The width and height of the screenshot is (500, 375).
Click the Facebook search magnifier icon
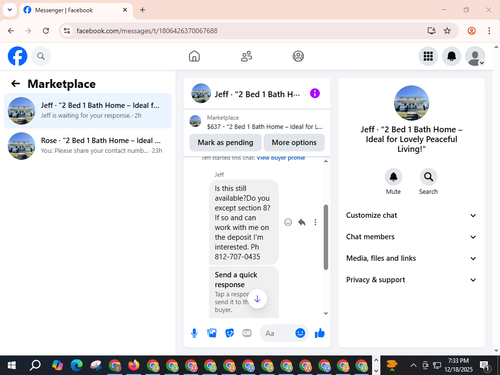[x=41, y=56]
